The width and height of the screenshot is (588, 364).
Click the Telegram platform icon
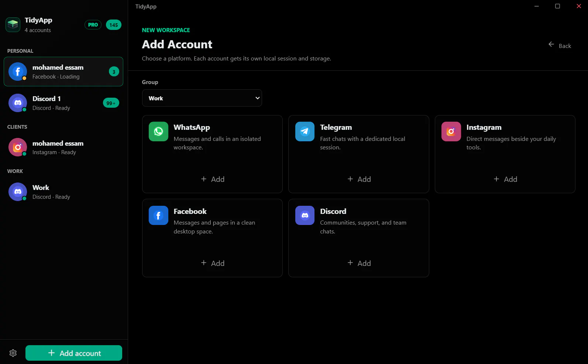pyautogui.click(x=305, y=131)
